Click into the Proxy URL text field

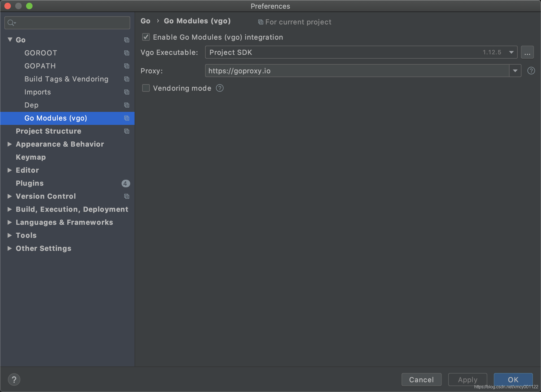tap(353, 71)
